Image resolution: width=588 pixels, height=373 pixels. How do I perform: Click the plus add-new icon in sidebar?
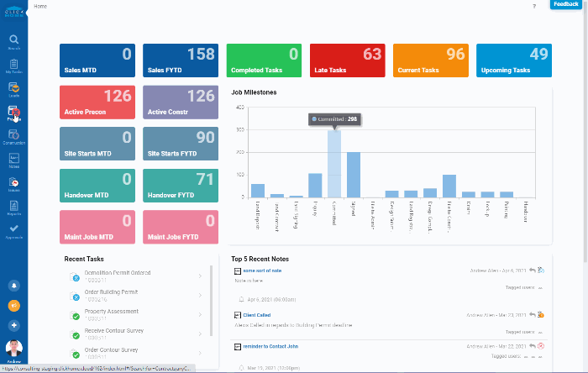[14, 325]
